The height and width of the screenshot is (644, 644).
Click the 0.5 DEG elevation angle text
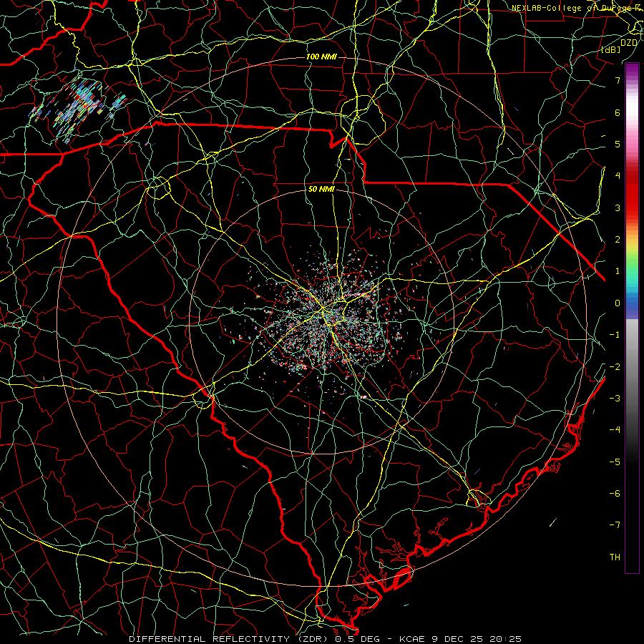coord(357,639)
